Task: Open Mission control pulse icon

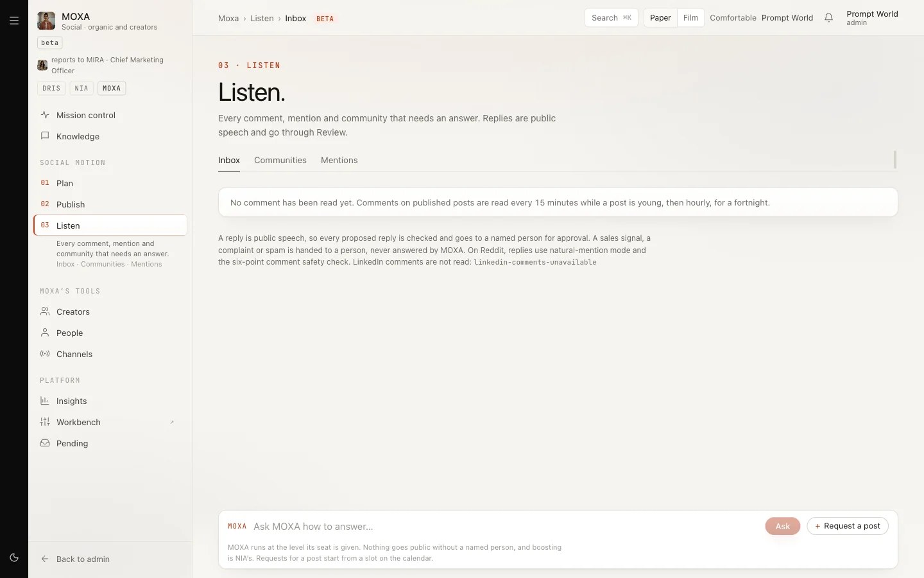Action: [45, 115]
